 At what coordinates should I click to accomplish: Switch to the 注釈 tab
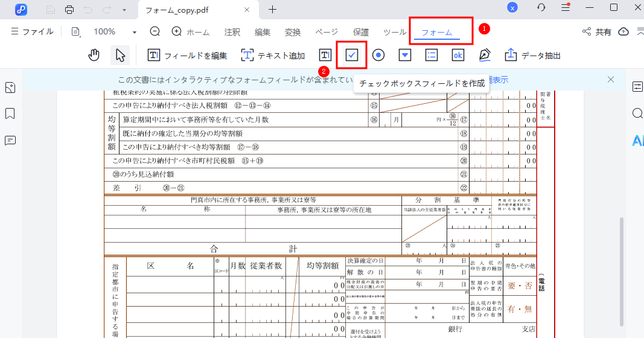pos(232,32)
